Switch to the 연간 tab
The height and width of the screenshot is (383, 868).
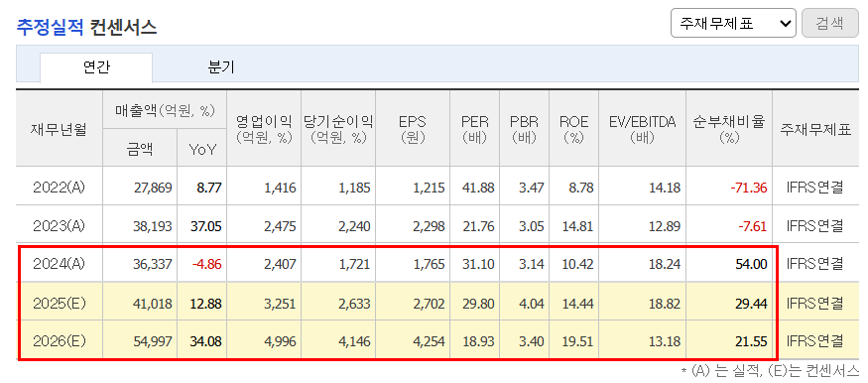click(x=96, y=67)
